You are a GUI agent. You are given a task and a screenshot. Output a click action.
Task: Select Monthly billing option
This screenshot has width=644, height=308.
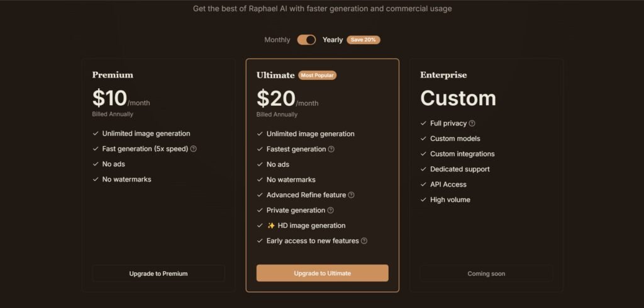pyautogui.click(x=277, y=40)
